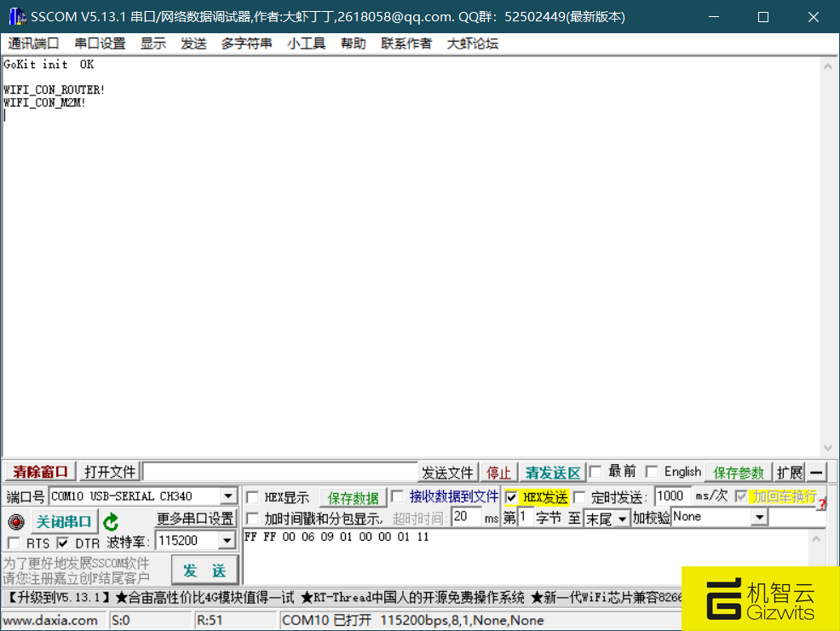The height and width of the screenshot is (631, 840).
Task: Click the GoKit init OK log line
Action: click(49, 64)
